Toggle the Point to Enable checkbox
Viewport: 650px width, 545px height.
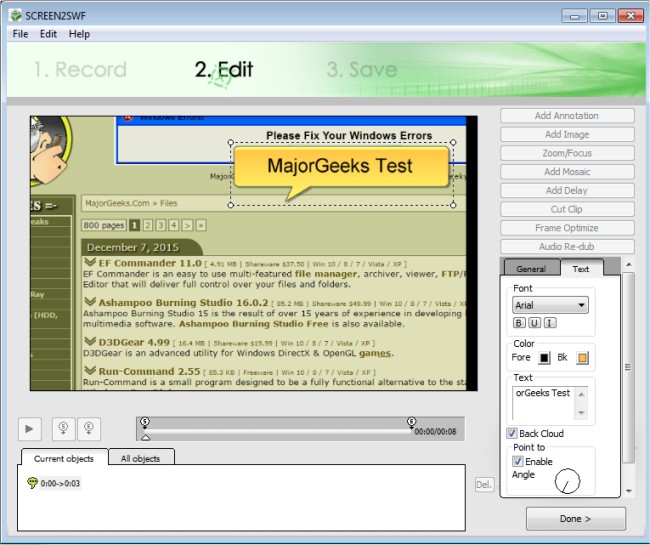click(x=518, y=461)
